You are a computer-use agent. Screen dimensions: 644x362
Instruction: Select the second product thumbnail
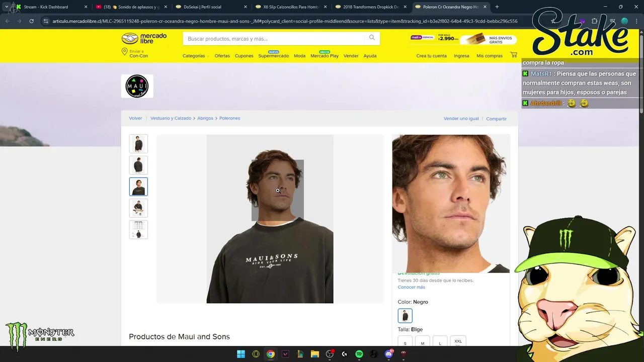click(138, 165)
